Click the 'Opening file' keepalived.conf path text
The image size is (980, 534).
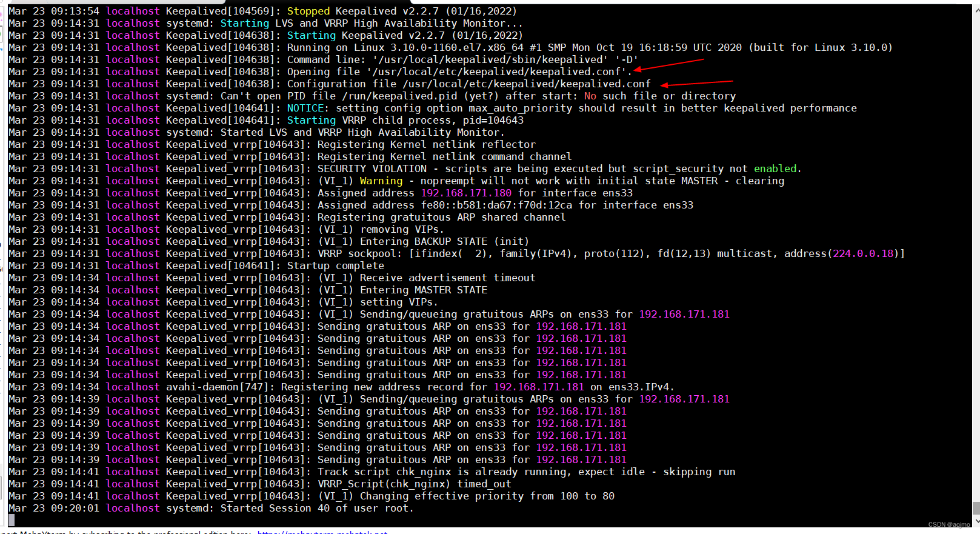pos(459,72)
